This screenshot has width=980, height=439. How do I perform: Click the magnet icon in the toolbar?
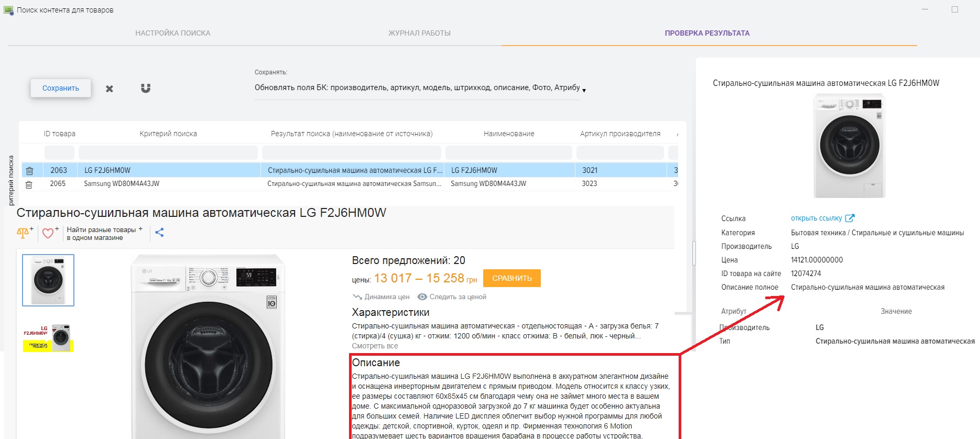(x=146, y=88)
